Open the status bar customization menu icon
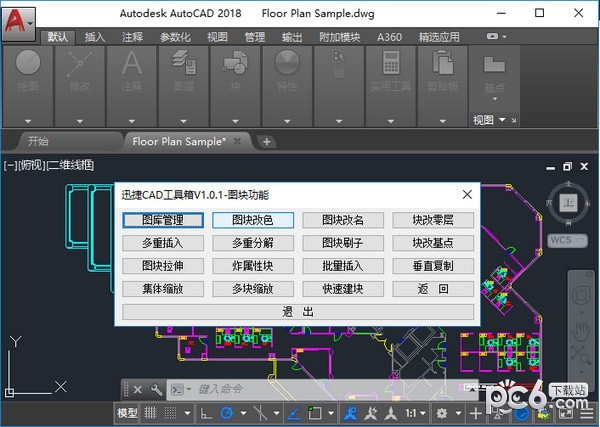 [588, 413]
